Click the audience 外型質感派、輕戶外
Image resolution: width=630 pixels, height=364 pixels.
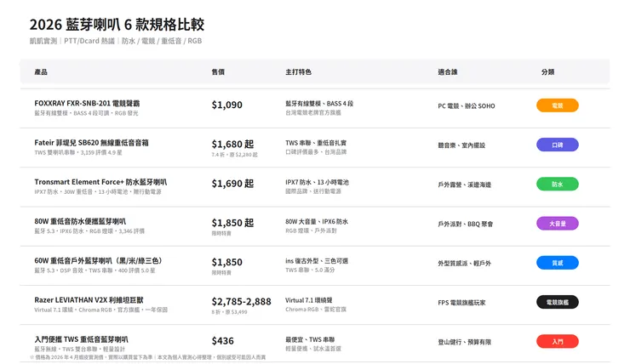click(465, 264)
